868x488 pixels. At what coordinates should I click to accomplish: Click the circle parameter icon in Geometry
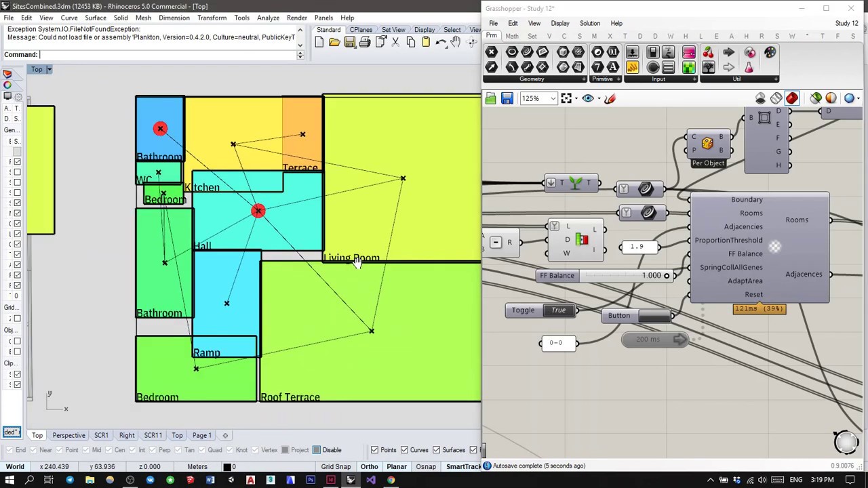[511, 52]
